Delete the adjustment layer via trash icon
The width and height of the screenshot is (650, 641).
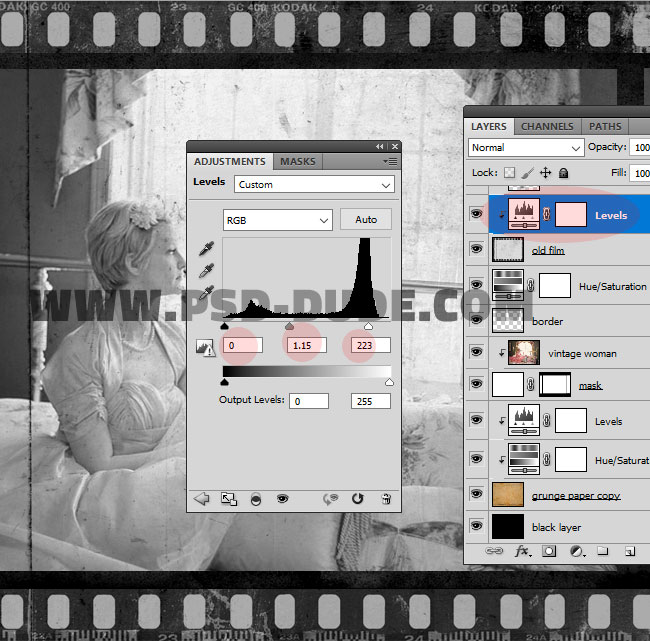(386, 498)
